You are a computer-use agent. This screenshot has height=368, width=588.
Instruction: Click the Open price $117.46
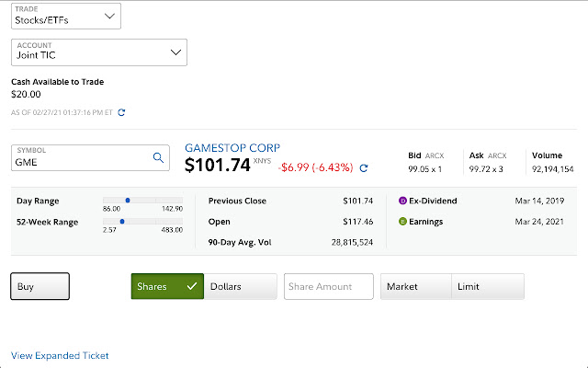357,222
